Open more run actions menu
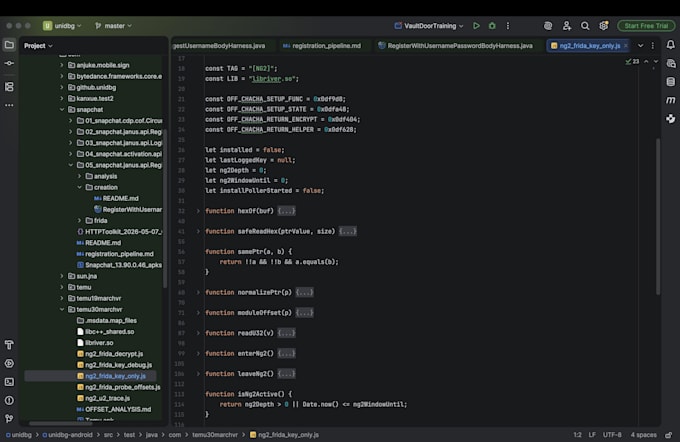680x442 pixels. 508,26
